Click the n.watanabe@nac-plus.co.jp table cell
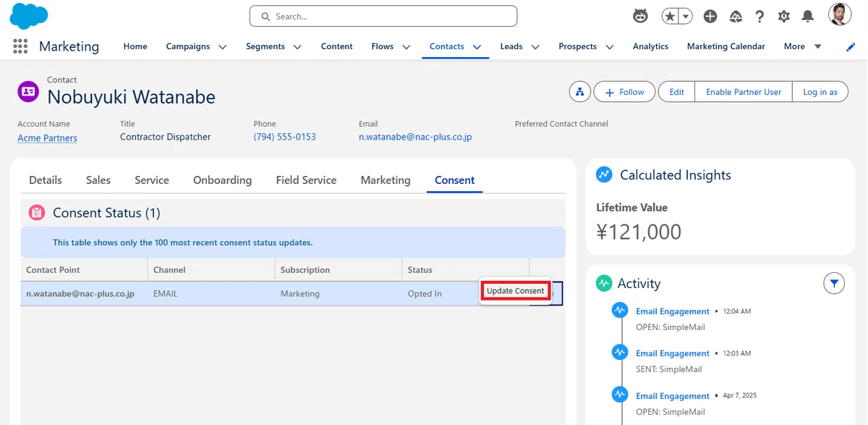 tap(84, 294)
